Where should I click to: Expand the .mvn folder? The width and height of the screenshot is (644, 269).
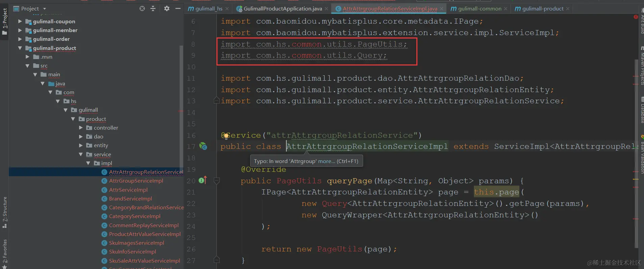(x=28, y=57)
